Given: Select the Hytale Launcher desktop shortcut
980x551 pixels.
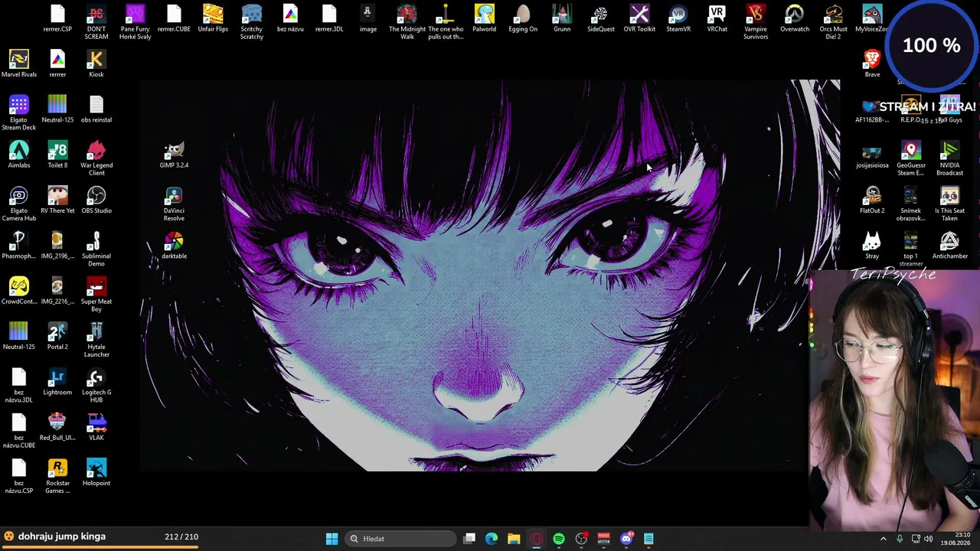Looking at the screenshot, I should (96, 341).
